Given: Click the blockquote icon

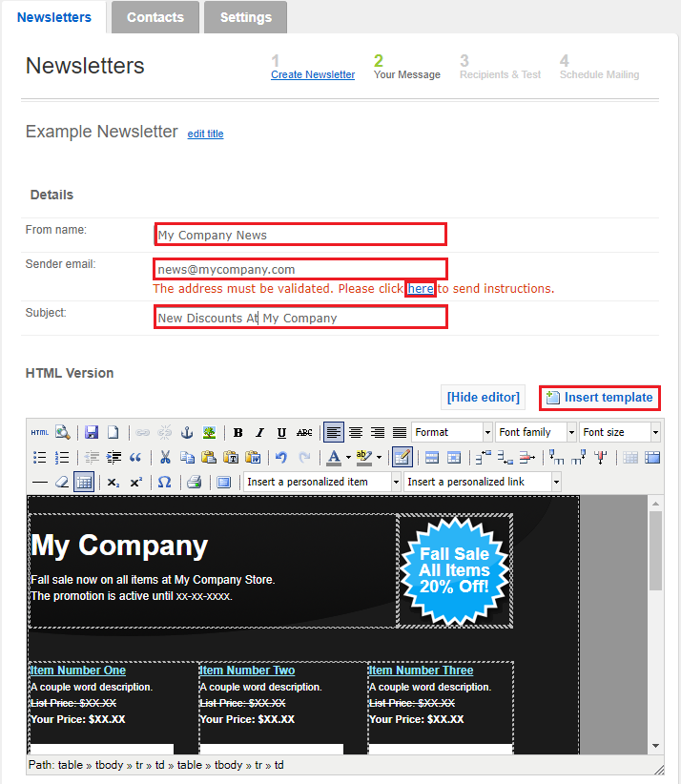Looking at the screenshot, I should pos(135,457).
